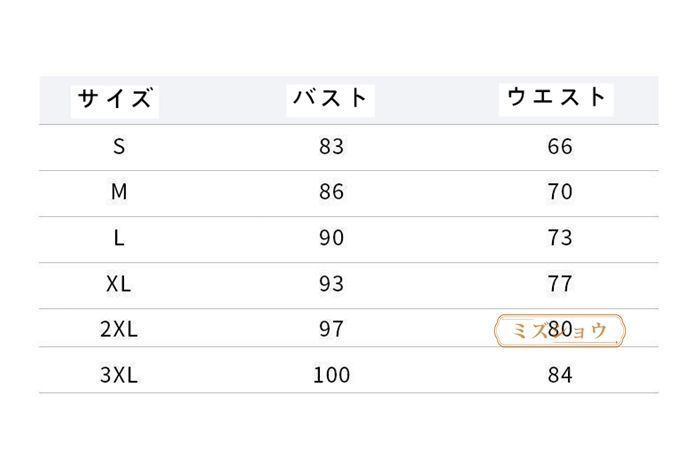Click the bust value 83
Screen dimensions: 700x473
[x=331, y=146]
